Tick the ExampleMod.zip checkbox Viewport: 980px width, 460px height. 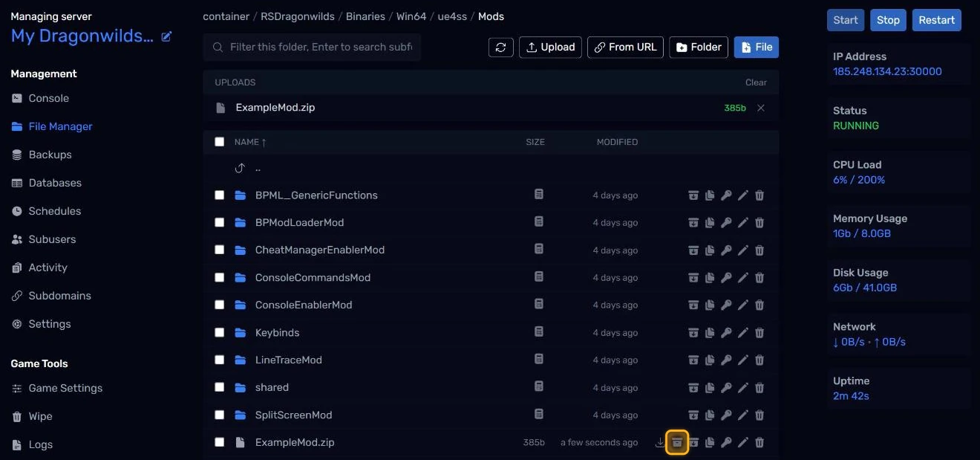coord(219,442)
